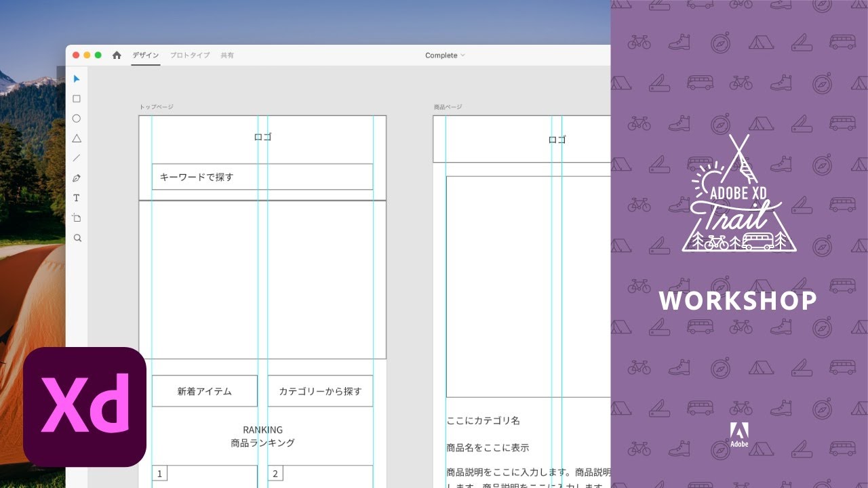Viewport: 868px width, 488px height.
Task: Switch to the 共有 tab
Action: coord(227,56)
